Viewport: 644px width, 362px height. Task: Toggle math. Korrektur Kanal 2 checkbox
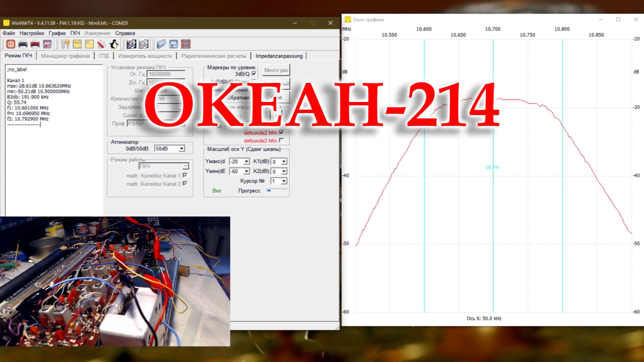185,184
